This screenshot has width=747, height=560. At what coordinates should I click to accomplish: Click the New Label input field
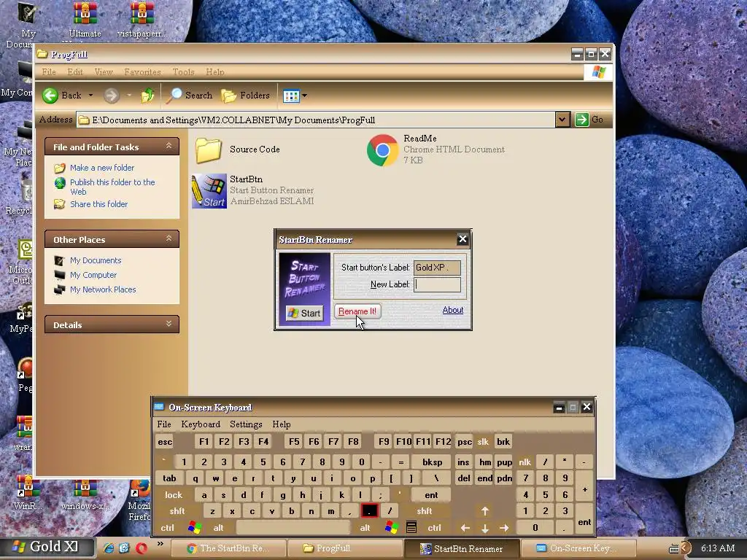point(437,285)
